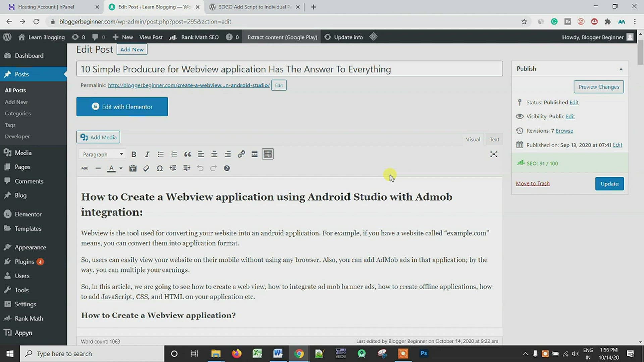This screenshot has width=644, height=362.
Task: Enable distraction-free writing mode
Action: 494,154
